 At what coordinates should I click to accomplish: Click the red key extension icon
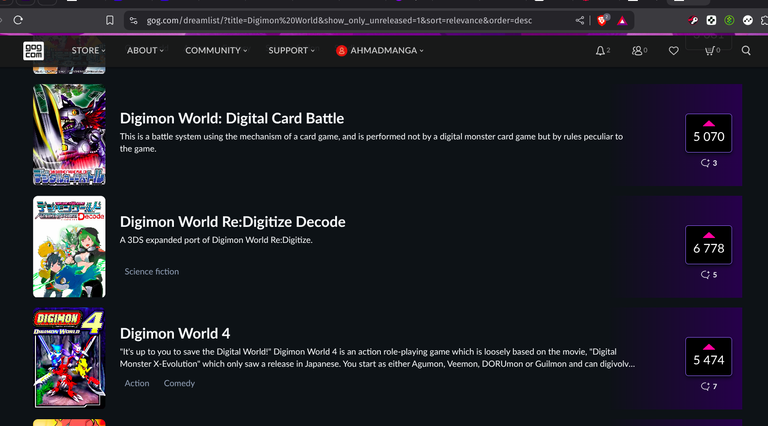[x=693, y=20]
